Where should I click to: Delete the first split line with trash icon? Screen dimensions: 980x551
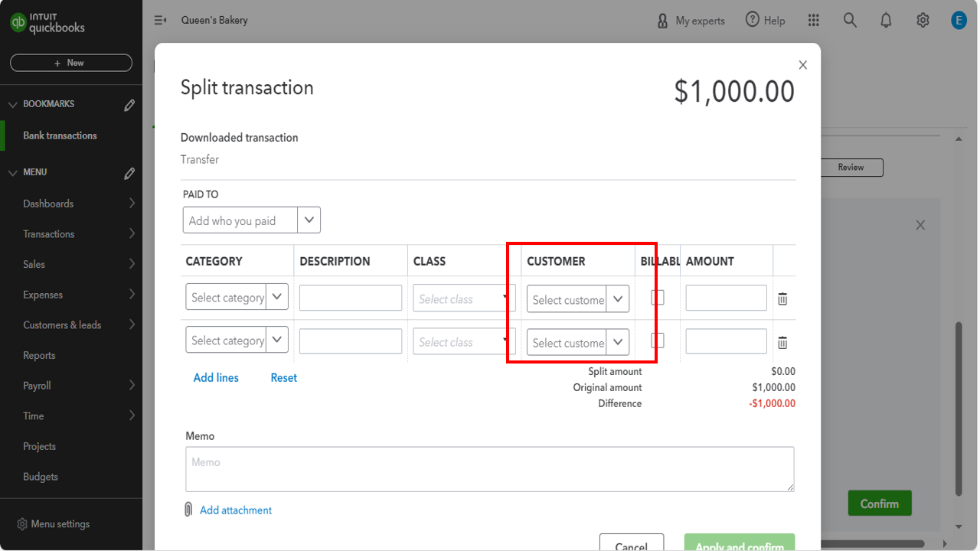tap(782, 299)
